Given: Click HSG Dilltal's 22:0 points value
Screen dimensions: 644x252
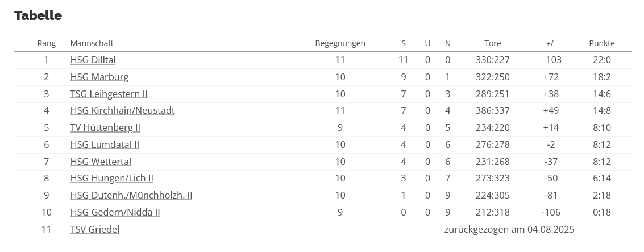Looking at the screenshot, I should 601,60.
